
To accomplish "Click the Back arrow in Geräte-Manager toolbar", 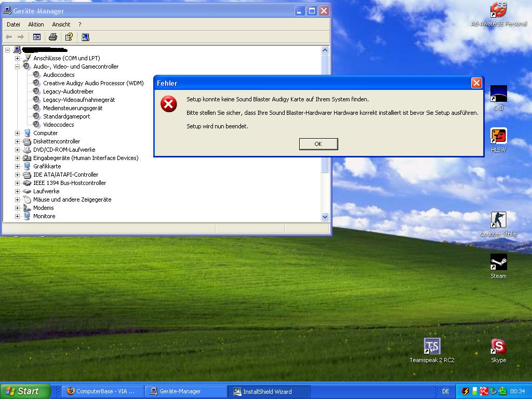I will (x=9, y=37).
